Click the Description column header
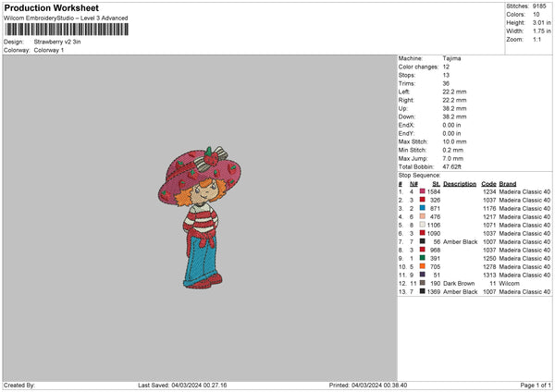This screenshot has width=555, height=392. coord(459,182)
